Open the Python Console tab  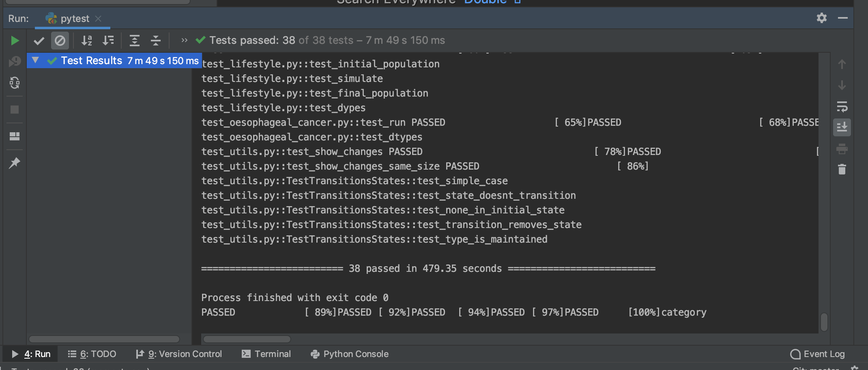click(350, 354)
